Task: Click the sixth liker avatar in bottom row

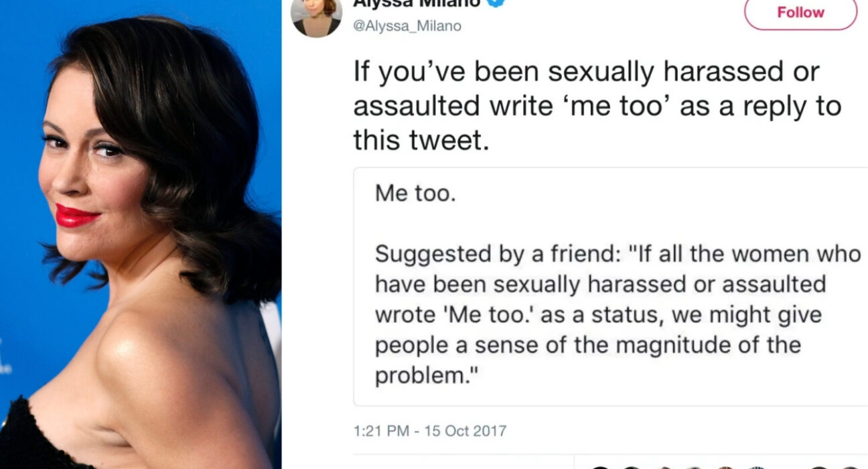Action: [x=757, y=468]
